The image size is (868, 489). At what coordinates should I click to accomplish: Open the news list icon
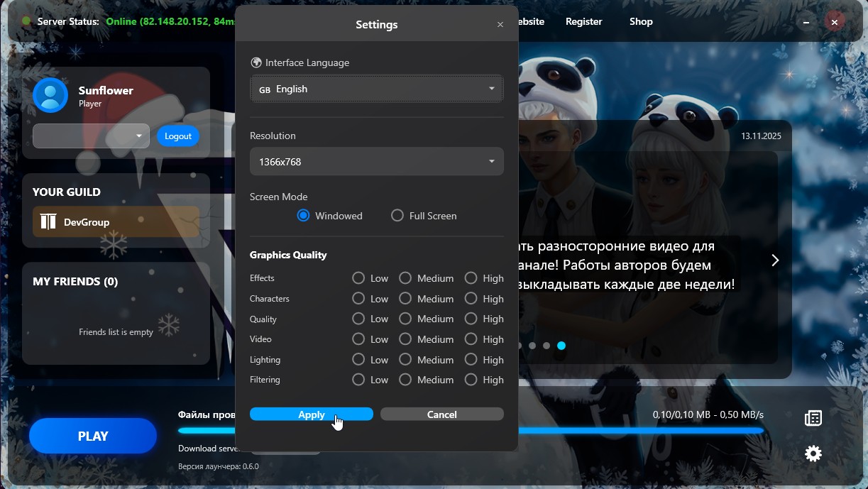(813, 418)
